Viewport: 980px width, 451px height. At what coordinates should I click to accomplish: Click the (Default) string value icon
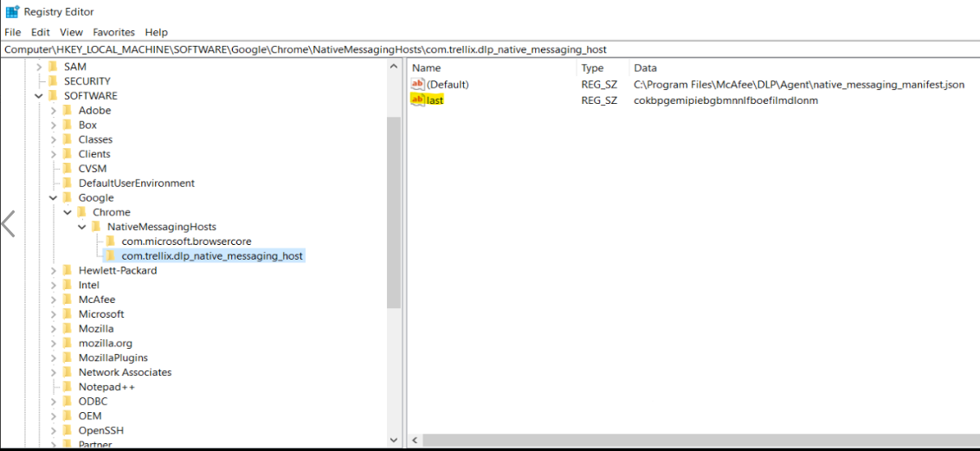click(x=417, y=84)
